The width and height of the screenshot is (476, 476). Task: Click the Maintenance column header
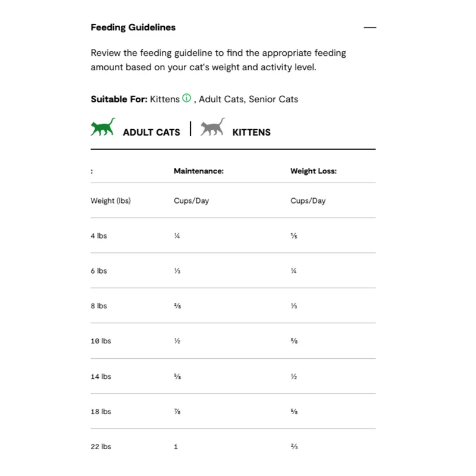click(199, 171)
